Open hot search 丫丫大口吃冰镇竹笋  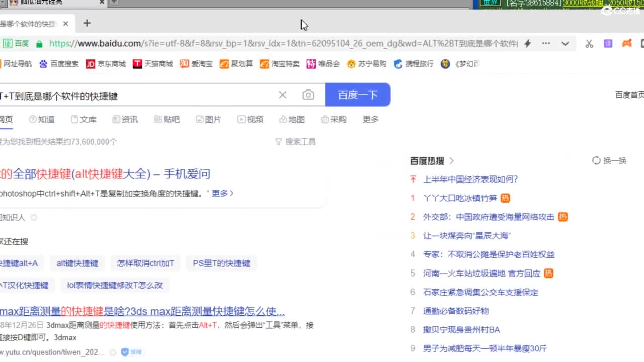tap(460, 198)
